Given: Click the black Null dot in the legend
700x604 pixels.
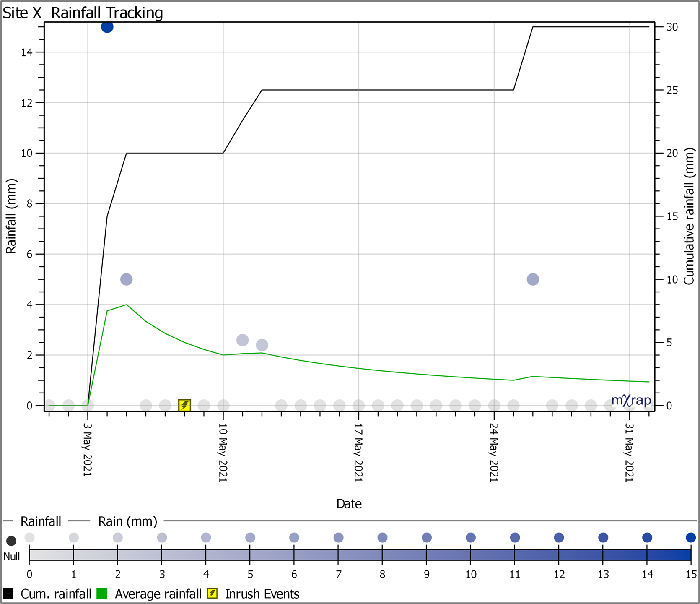Looking at the screenshot, I should point(11,541).
